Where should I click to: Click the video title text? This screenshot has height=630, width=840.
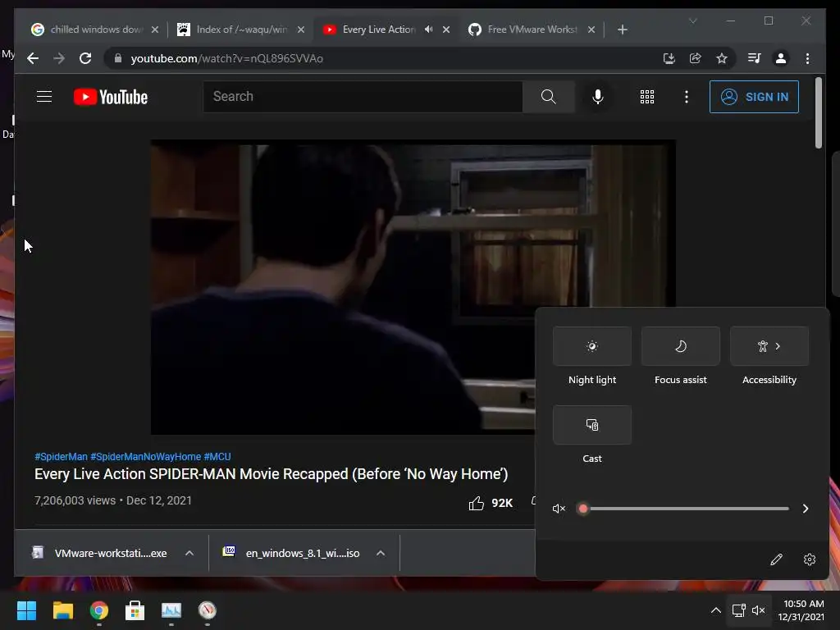(x=271, y=474)
